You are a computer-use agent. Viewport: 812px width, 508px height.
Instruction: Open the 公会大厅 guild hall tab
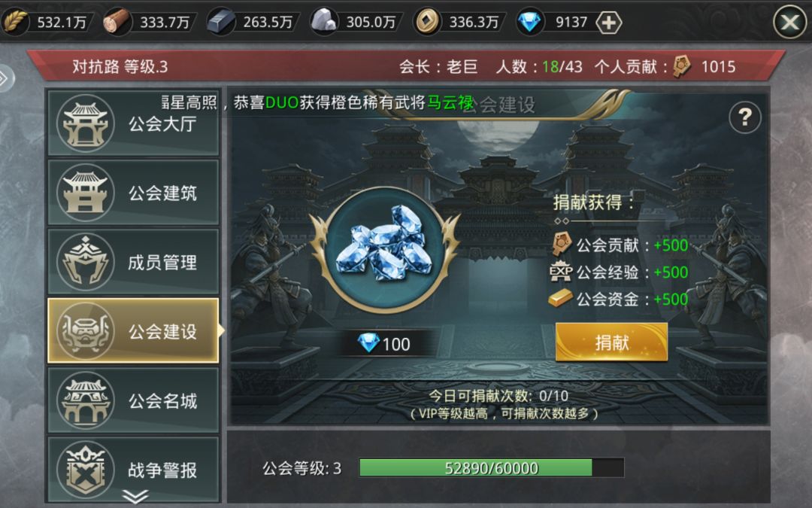133,123
